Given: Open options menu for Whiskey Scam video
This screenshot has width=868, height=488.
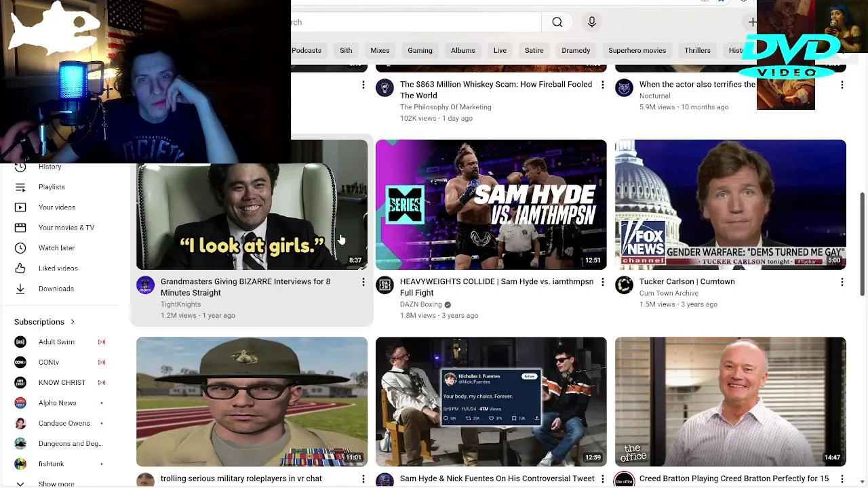Looking at the screenshot, I should tap(602, 85).
